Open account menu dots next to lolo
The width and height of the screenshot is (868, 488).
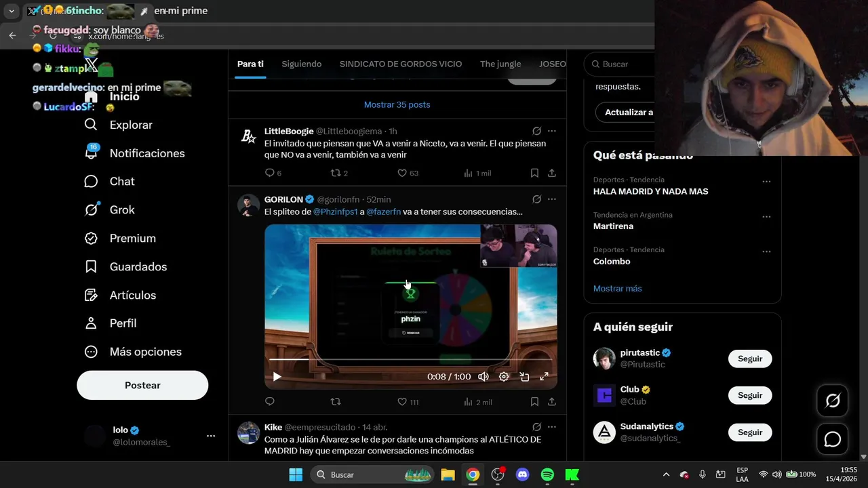pyautogui.click(x=211, y=436)
